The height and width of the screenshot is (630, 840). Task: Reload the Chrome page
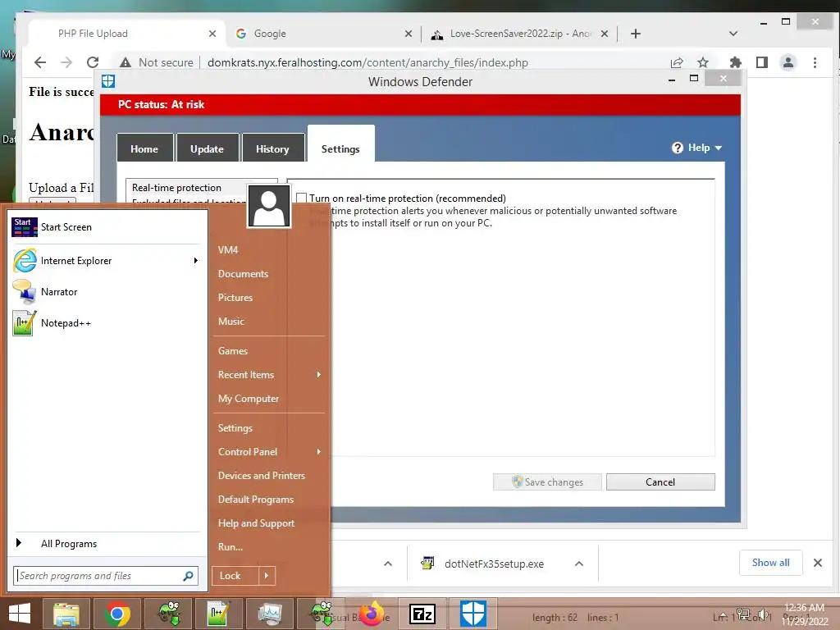(93, 62)
